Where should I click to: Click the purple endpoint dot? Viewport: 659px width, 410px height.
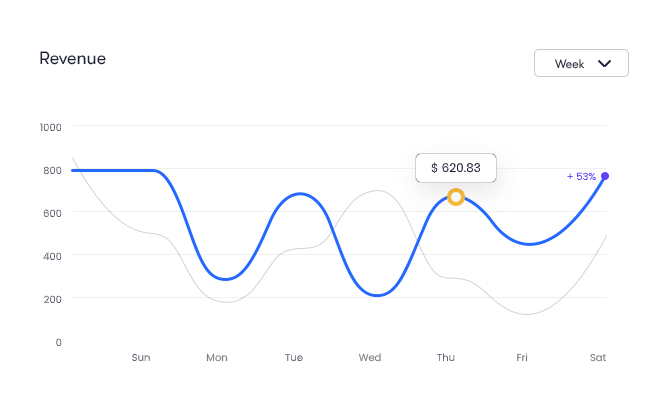(605, 176)
